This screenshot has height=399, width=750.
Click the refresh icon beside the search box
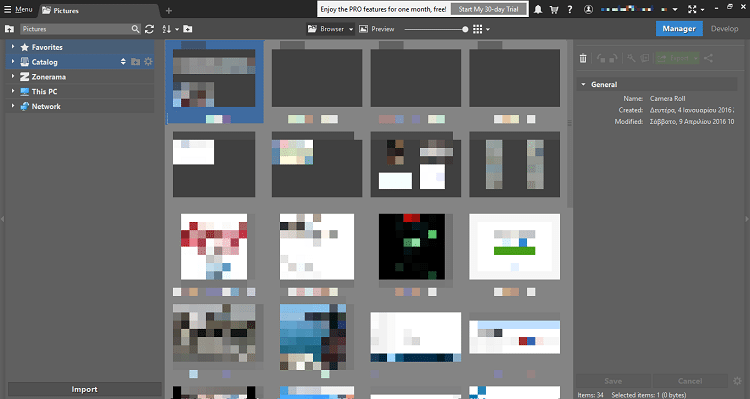coord(149,29)
